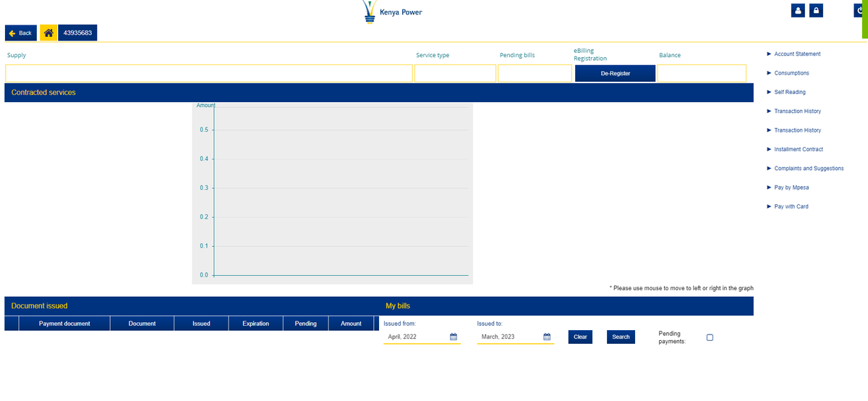Expand arrow next to Installment Contract

coord(768,149)
